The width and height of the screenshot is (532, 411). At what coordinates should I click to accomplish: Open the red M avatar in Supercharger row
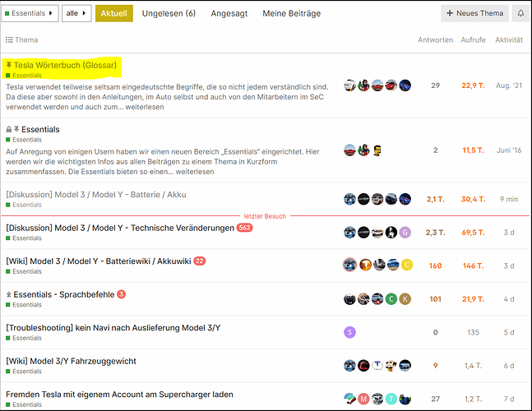pos(363,399)
